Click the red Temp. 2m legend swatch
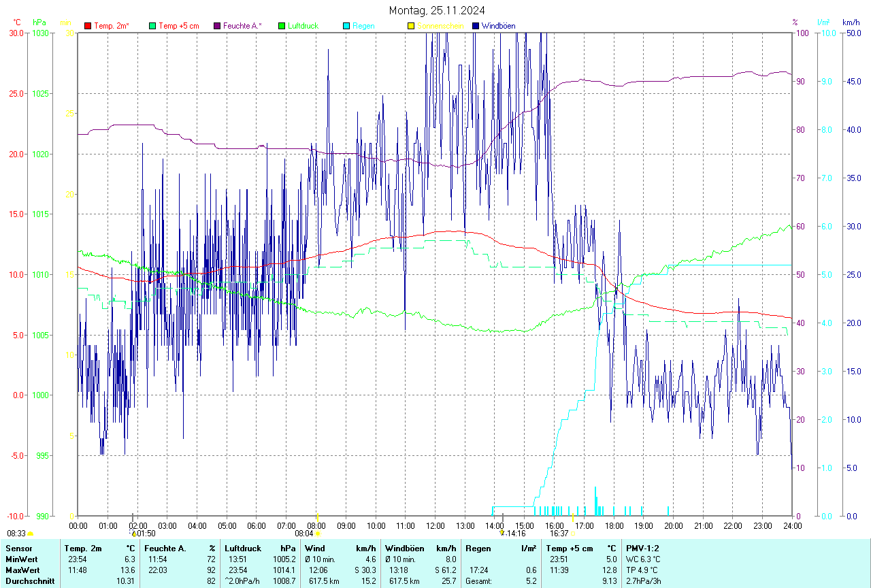The width and height of the screenshot is (871, 588). click(88, 26)
